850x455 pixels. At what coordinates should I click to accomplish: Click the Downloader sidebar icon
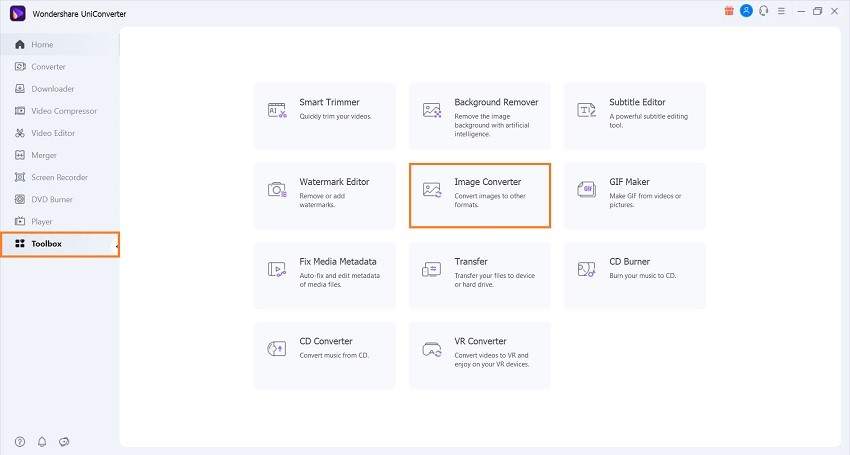click(20, 88)
